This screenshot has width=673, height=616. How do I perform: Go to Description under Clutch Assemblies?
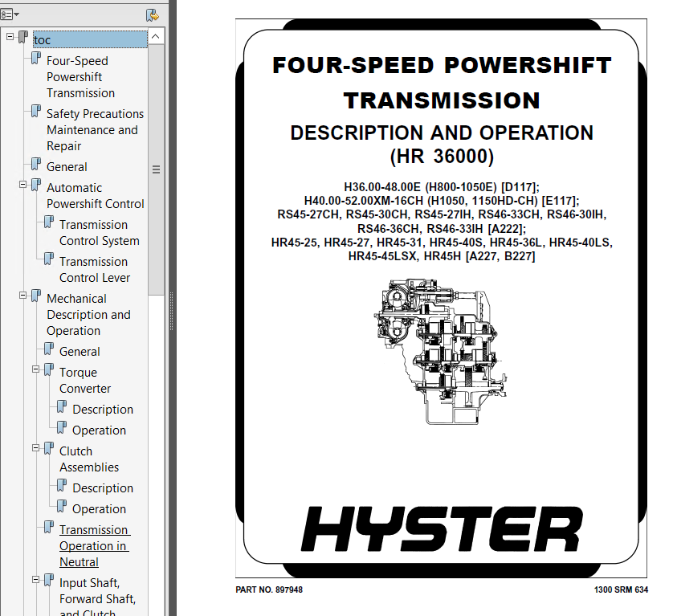[x=103, y=488]
